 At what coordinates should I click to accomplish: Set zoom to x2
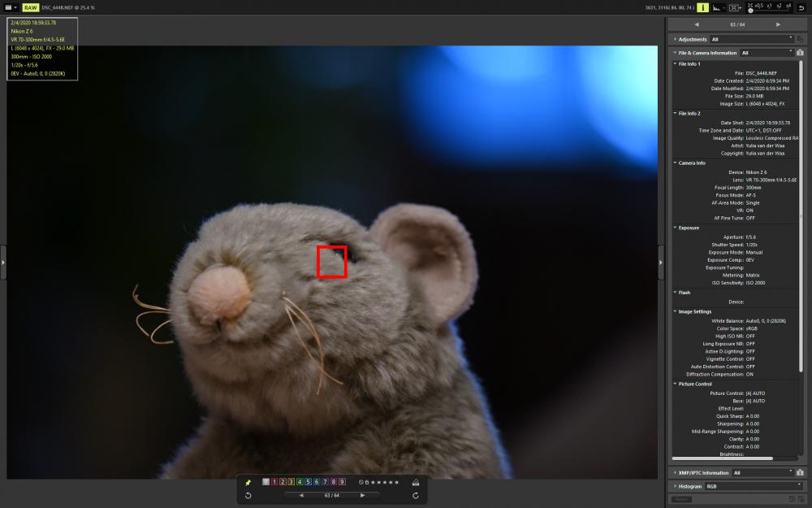[779, 5]
